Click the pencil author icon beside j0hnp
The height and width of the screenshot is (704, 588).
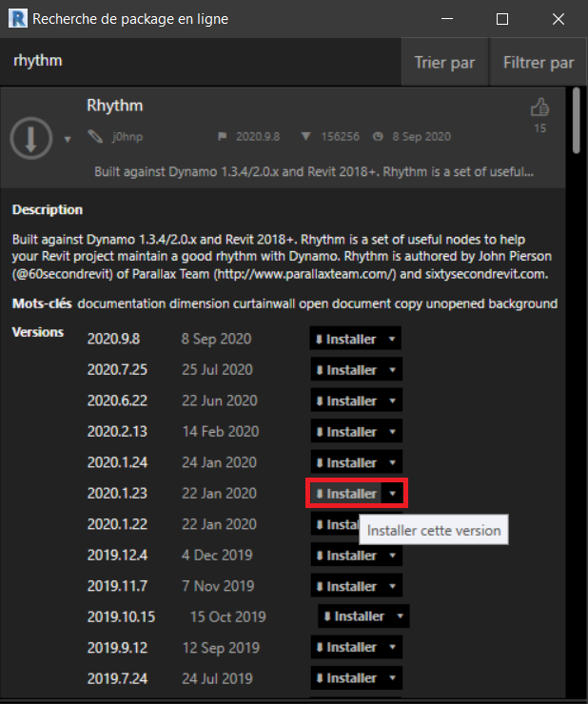coord(94,137)
